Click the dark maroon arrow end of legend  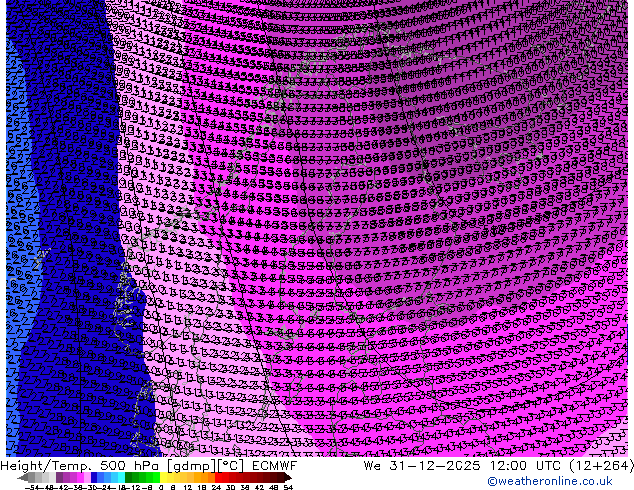pyautogui.click(x=287, y=477)
